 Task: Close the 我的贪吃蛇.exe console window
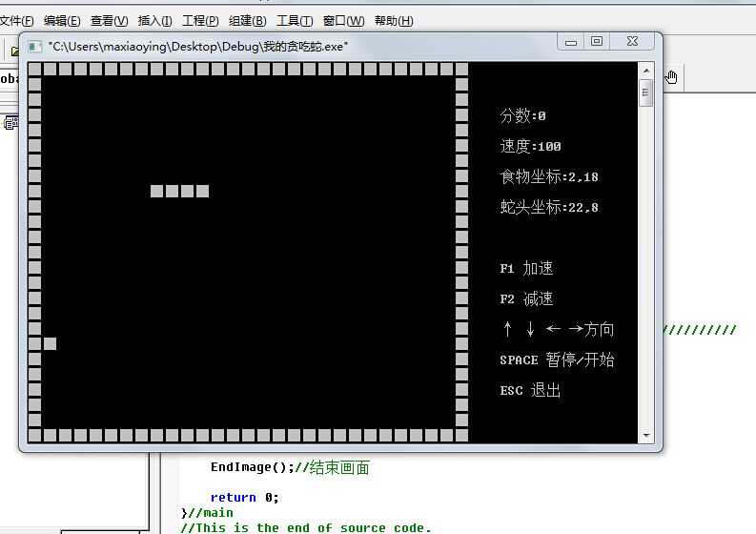[x=632, y=42]
